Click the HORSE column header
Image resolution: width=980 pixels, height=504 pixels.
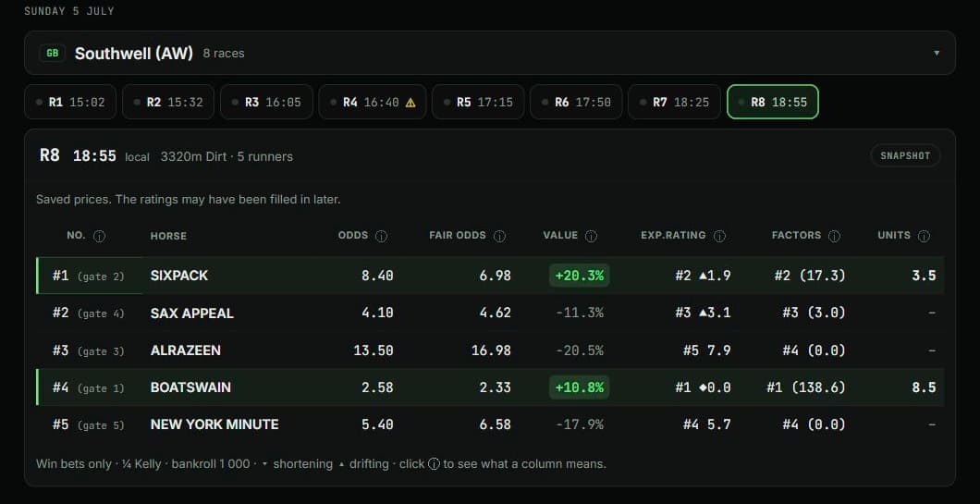(x=168, y=236)
